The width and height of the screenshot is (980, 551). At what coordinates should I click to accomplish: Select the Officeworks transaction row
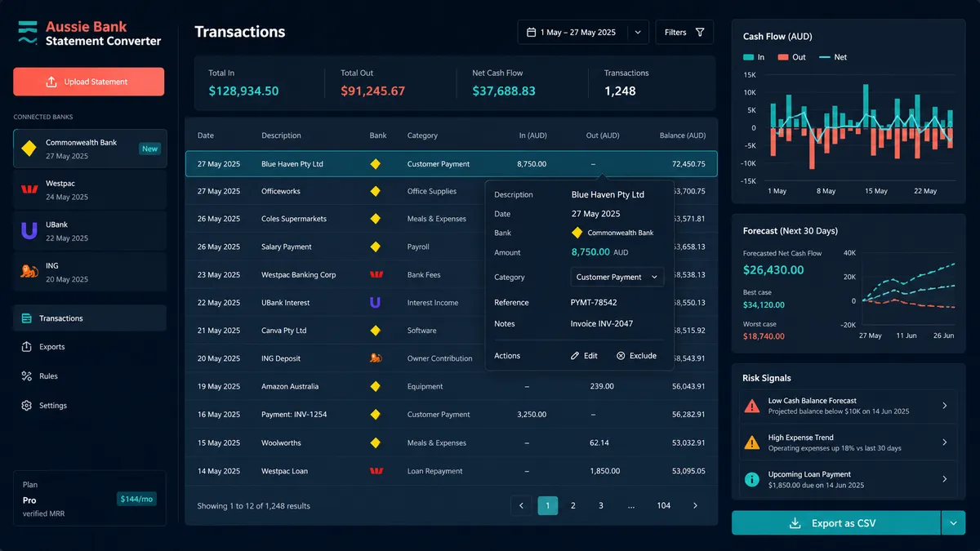pos(452,191)
